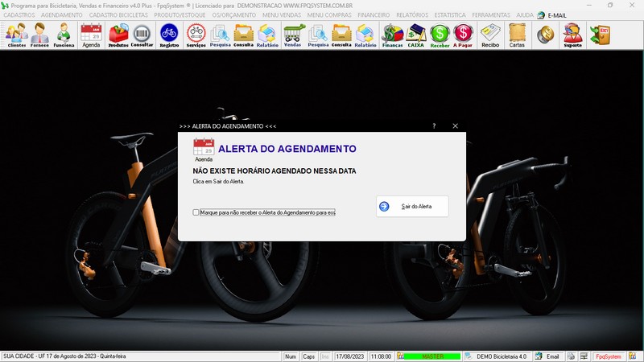Screen dimensions: 644x362
Task: Open the FINANCEIRO menu
Action: click(x=374, y=14)
